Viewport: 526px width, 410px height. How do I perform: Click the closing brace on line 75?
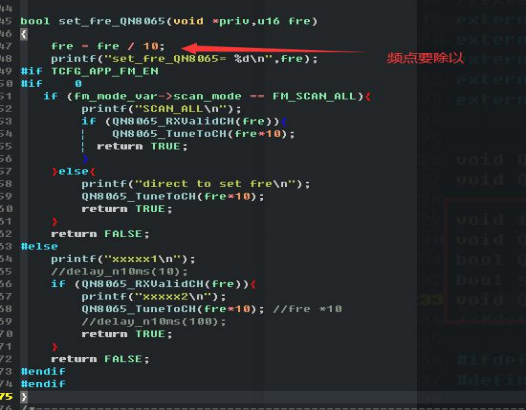[23, 397]
